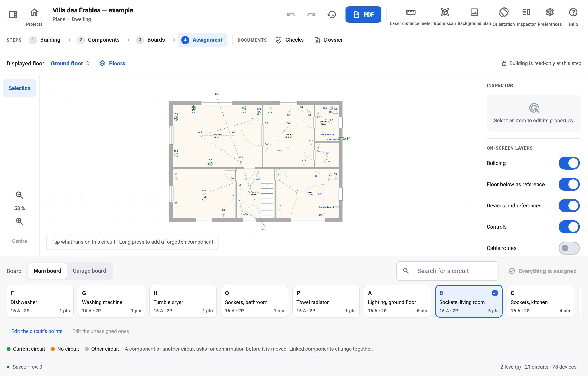Screen dimensions: 588x376
Task: Select circuit A Lighting, ground floor card
Action: coord(397,301)
